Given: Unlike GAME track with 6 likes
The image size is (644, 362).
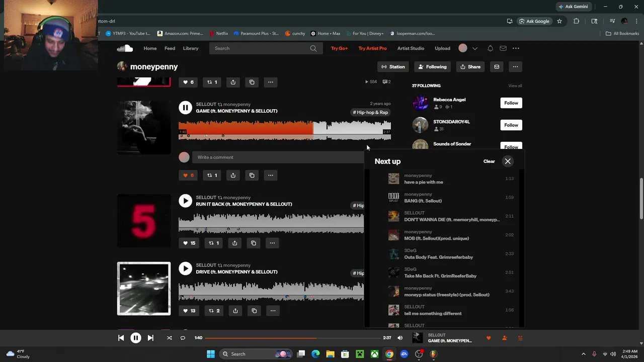Looking at the screenshot, I should pyautogui.click(x=188, y=175).
